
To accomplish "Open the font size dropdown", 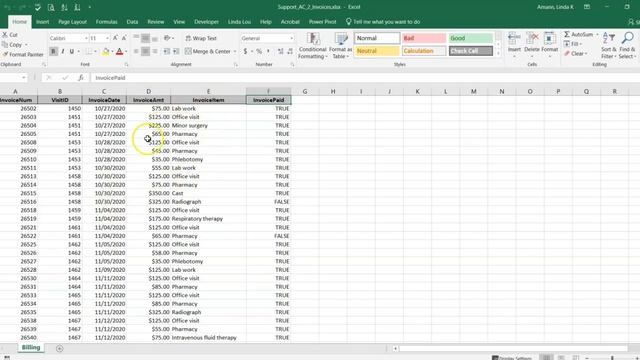I will (107, 38).
